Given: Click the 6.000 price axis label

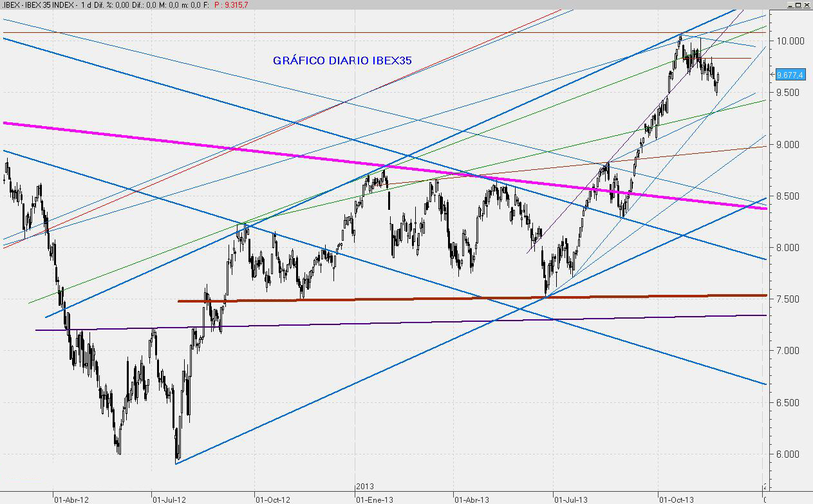Looking at the screenshot, I should tap(790, 454).
